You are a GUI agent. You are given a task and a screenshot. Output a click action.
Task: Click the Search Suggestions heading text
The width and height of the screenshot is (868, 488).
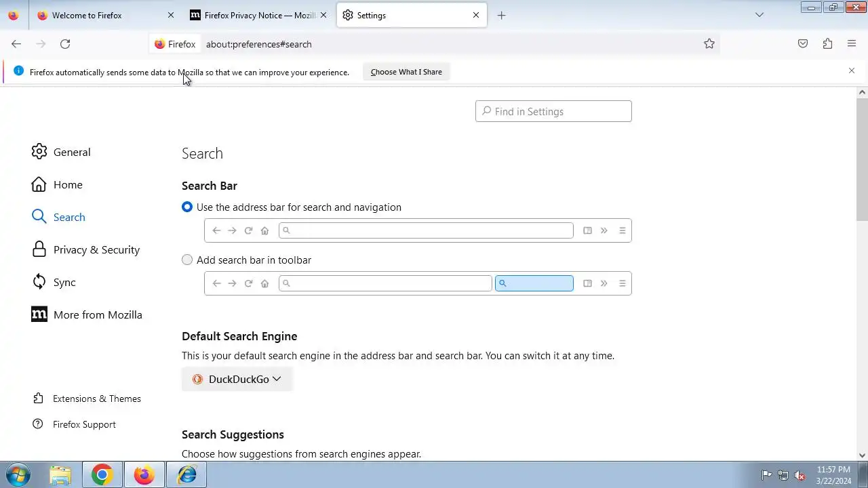click(x=233, y=434)
